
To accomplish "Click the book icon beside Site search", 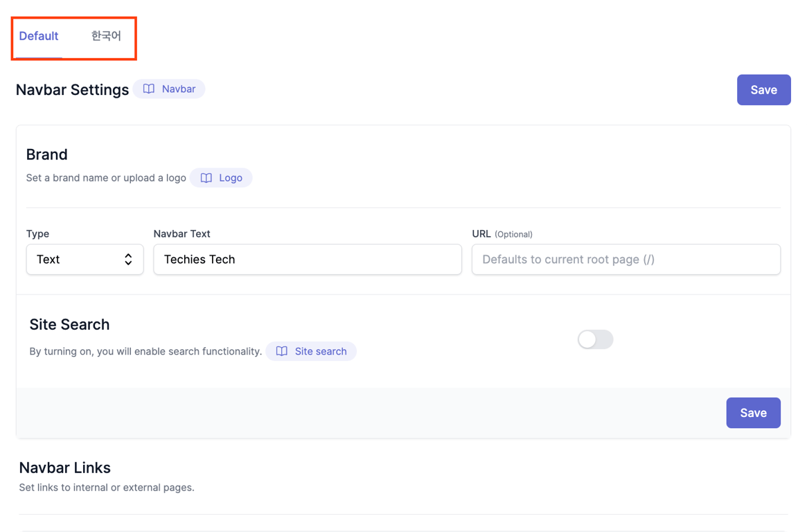I will 282,351.
